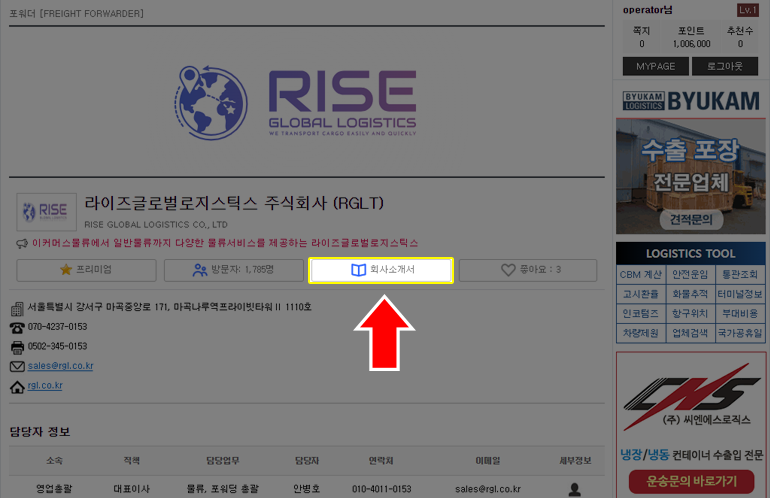Click the heart like icon
This screenshot has height=498, width=770.
point(508,270)
